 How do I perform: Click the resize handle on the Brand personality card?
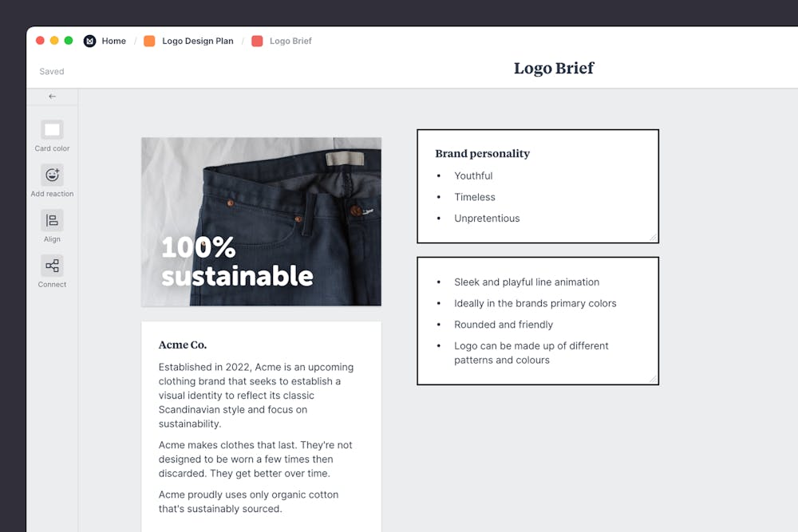point(654,238)
